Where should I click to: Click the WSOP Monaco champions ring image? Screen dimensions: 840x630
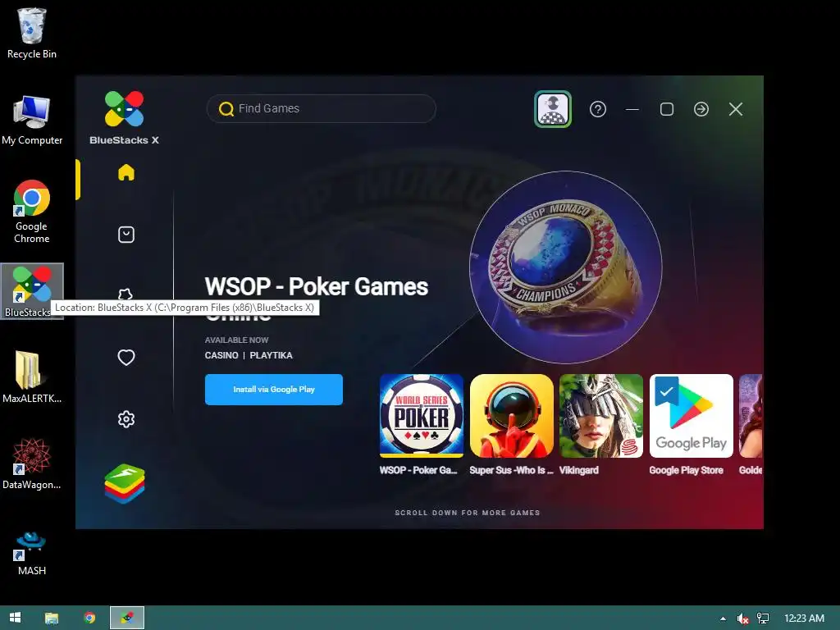566,267
